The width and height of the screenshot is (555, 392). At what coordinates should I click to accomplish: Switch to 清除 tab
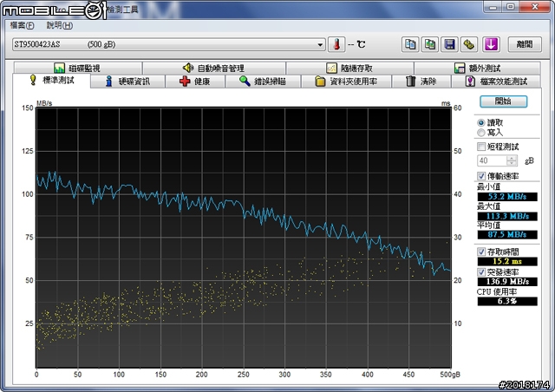click(421, 82)
